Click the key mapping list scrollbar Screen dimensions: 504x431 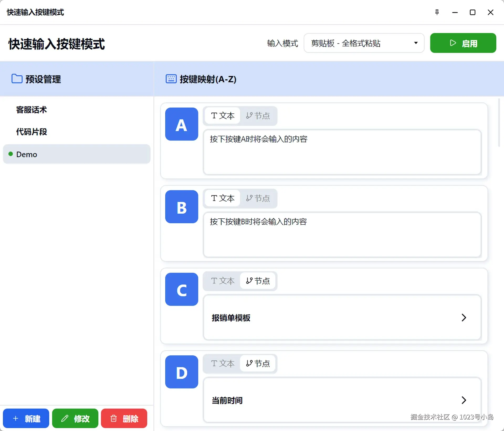pos(499,123)
